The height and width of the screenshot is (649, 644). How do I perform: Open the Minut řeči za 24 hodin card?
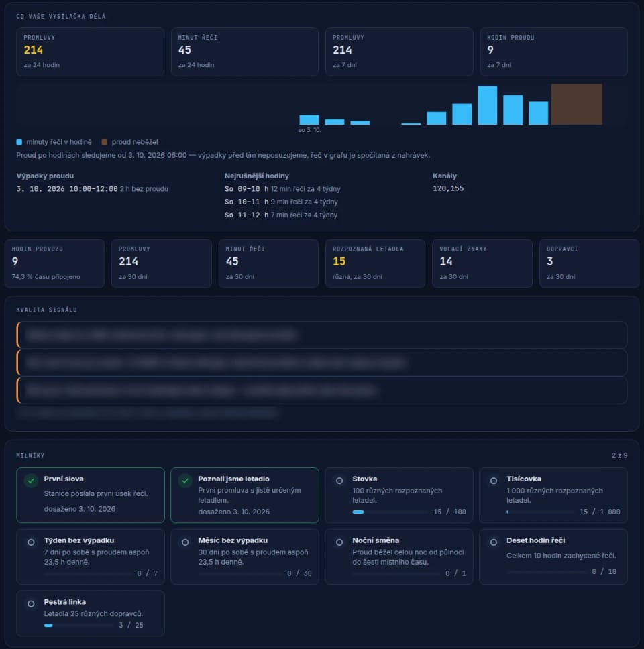tap(245, 52)
